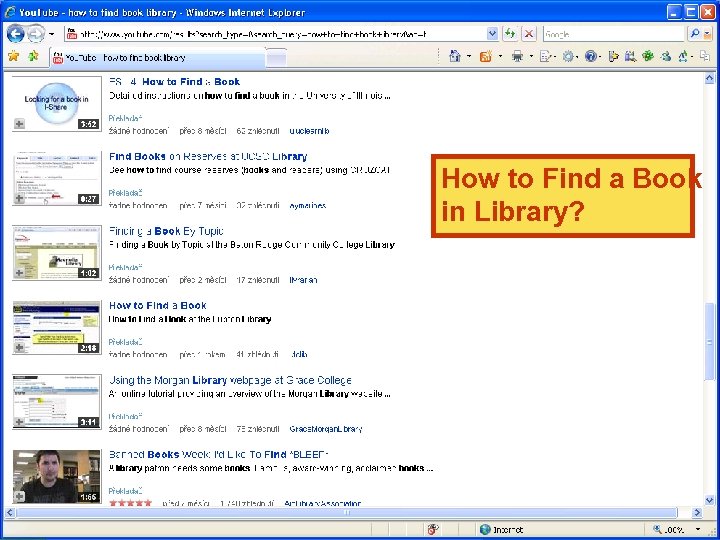Click Přeložit under the Banned Books Week result

click(125, 491)
